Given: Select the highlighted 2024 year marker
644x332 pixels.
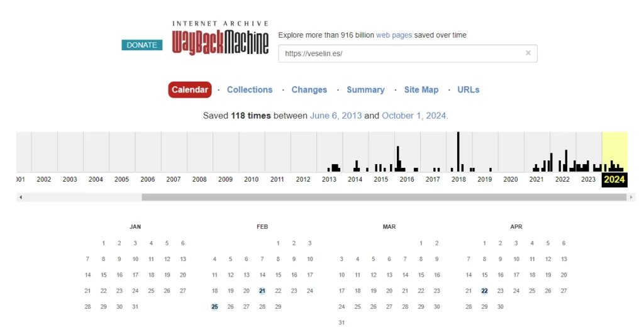Looking at the screenshot, I should (614, 179).
